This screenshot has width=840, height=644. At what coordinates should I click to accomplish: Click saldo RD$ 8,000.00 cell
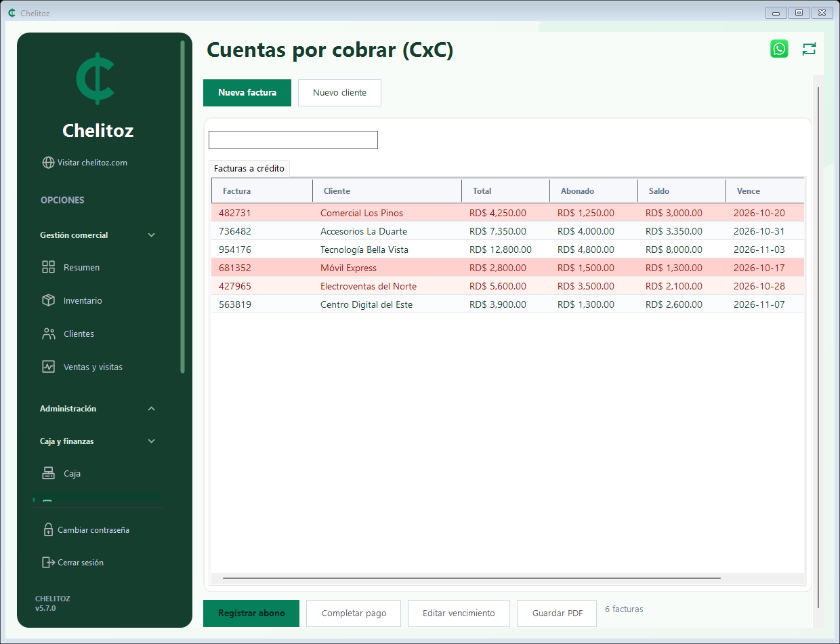point(674,249)
